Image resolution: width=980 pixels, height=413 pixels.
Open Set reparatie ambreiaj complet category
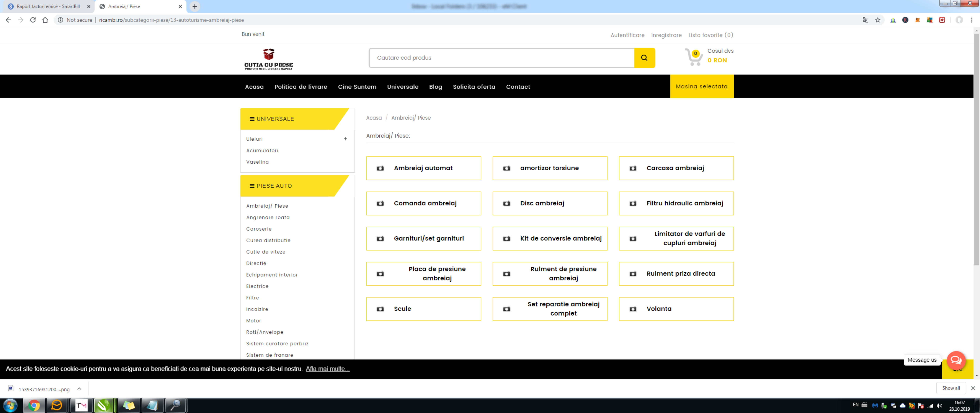[x=550, y=309]
